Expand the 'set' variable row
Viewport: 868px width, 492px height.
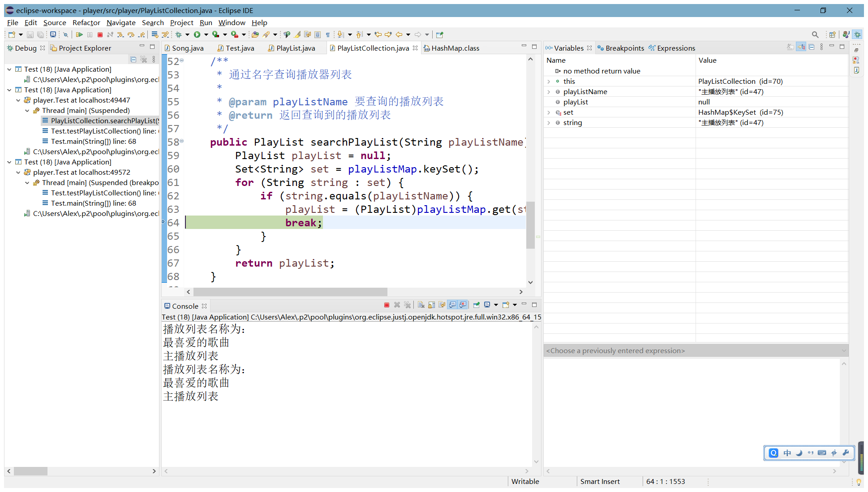[549, 112]
